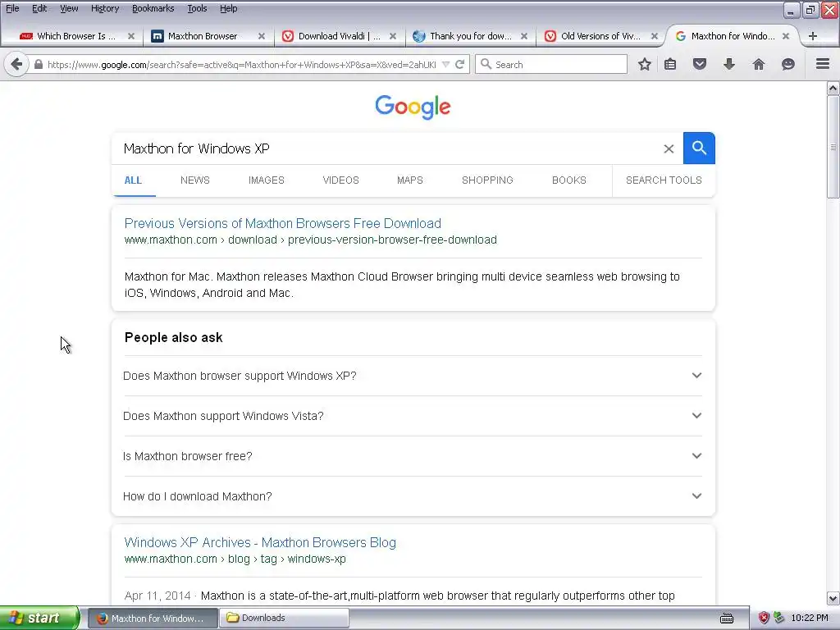The image size is (840, 630).
Task: Open Downloads folder in taskbar
Action: click(285, 619)
